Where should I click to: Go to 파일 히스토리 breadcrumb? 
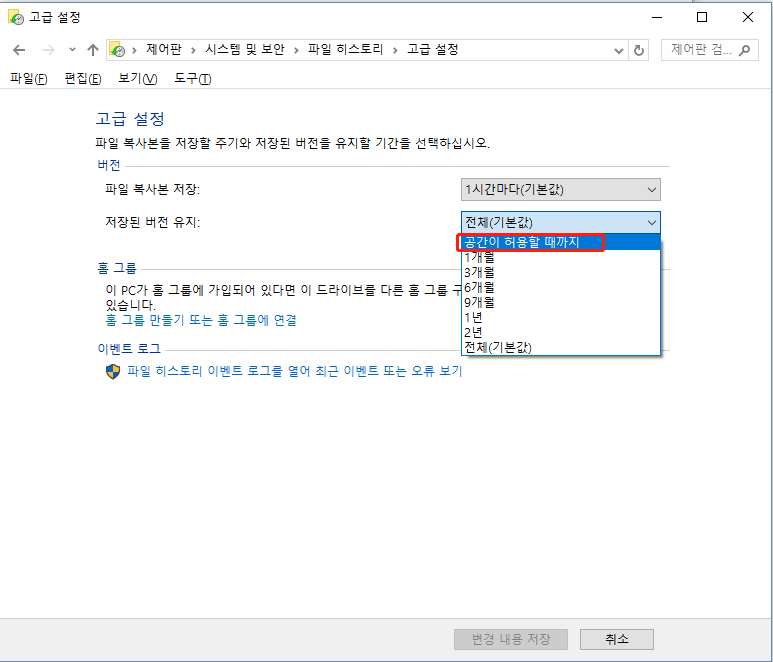pos(346,49)
